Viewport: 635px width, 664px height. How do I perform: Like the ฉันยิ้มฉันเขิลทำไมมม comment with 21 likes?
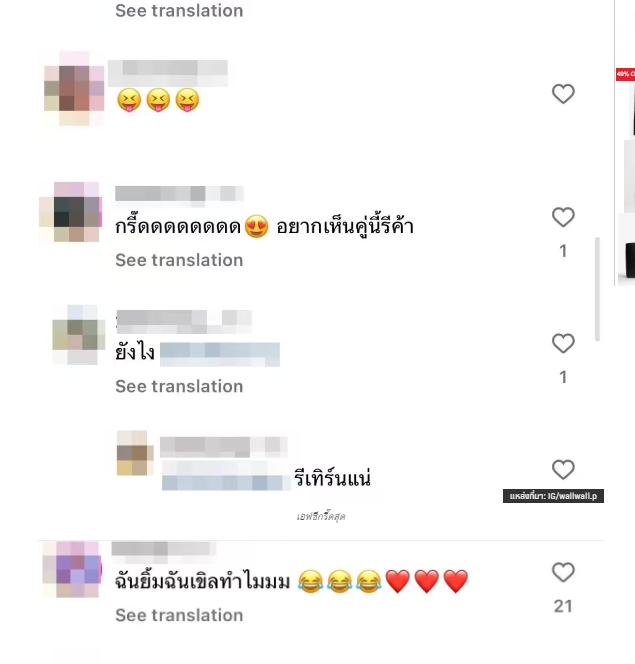tap(563, 573)
